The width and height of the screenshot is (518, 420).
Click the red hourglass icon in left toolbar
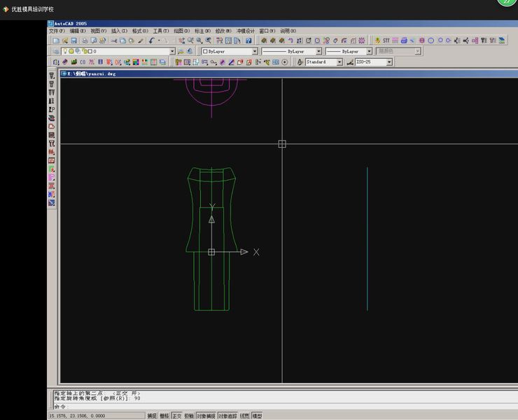[x=52, y=185]
